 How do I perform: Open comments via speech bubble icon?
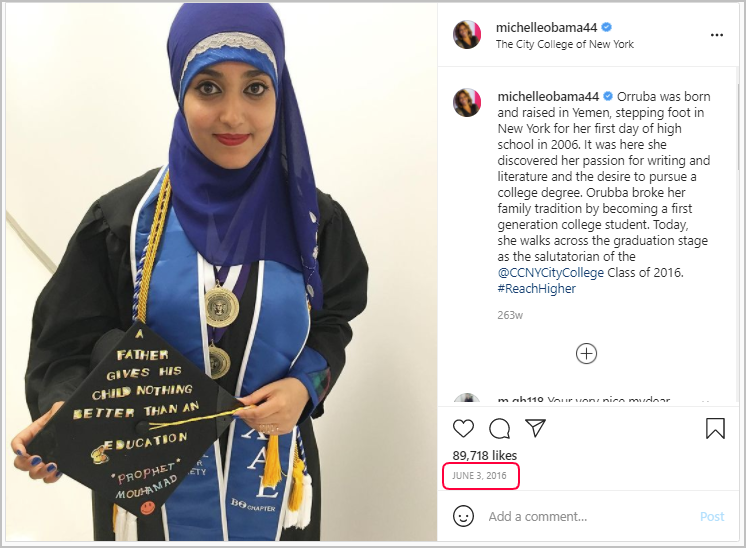(x=500, y=428)
